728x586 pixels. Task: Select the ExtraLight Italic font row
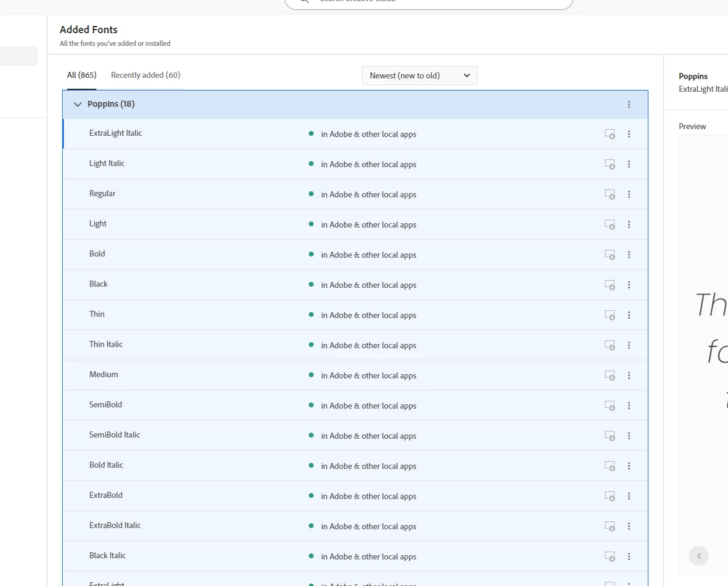[355, 134]
